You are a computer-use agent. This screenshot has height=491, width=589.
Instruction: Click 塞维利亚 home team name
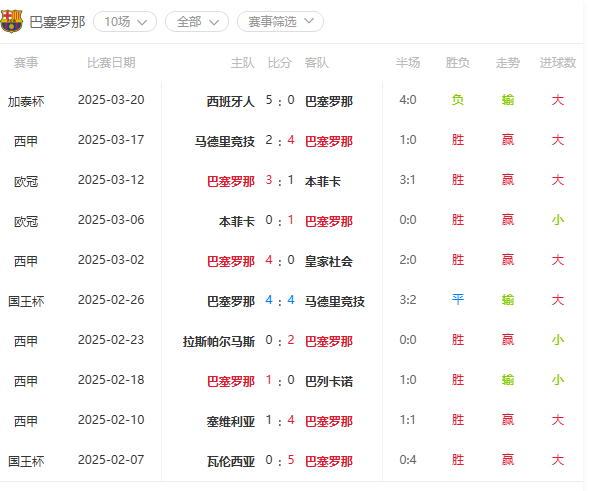231,422
